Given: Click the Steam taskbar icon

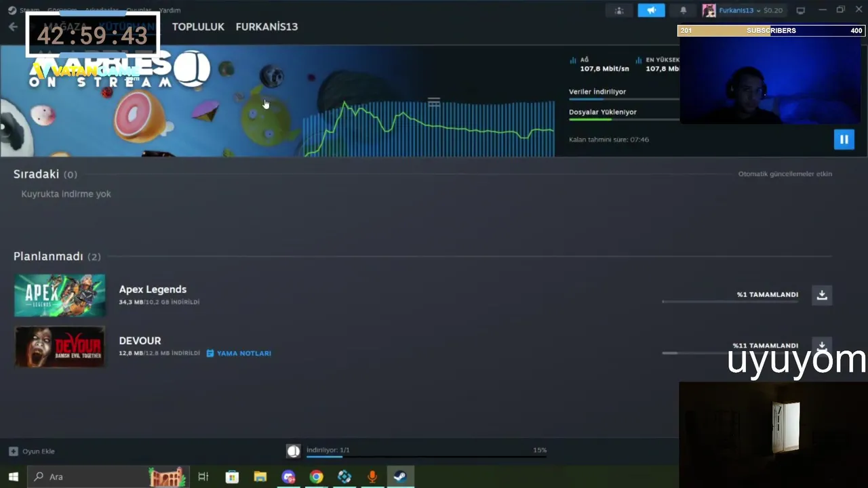Looking at the screenshot, I should pos(400,476).
